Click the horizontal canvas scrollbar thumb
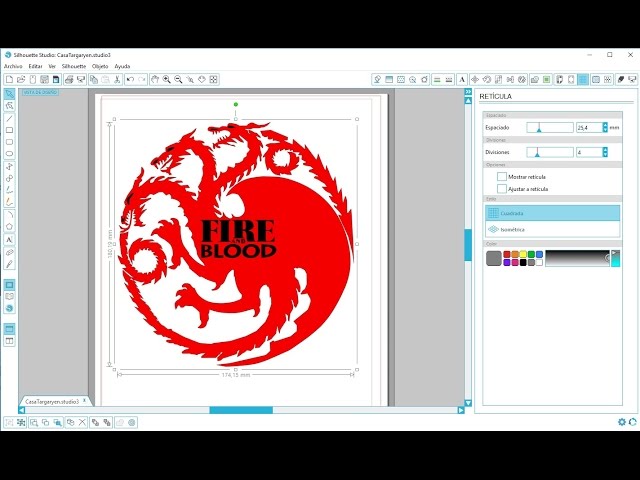Viewport: 640px width, 480px height. click(x=241, y=410)
